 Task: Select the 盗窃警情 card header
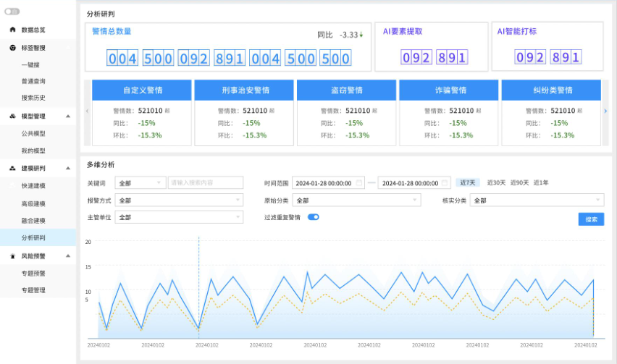tap(346, 90)
